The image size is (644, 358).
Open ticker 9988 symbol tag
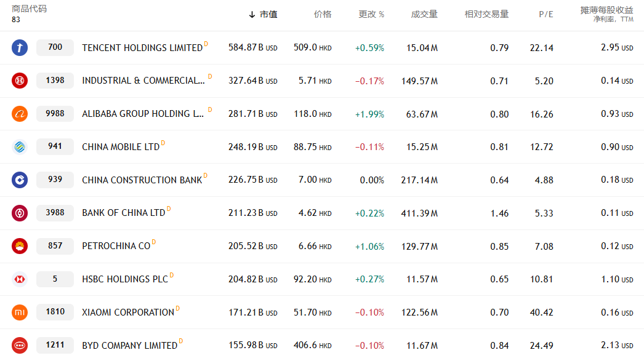[x=55, y=114]
